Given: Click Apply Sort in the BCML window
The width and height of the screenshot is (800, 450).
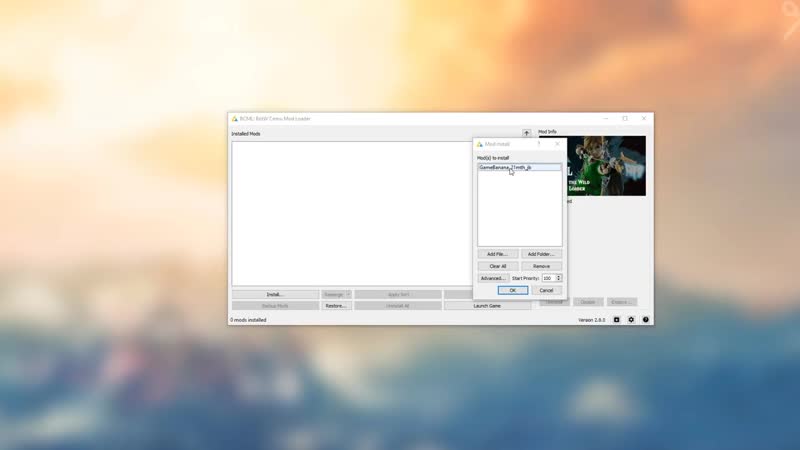Looking at the screenshot, I should [x=398, y=294].
